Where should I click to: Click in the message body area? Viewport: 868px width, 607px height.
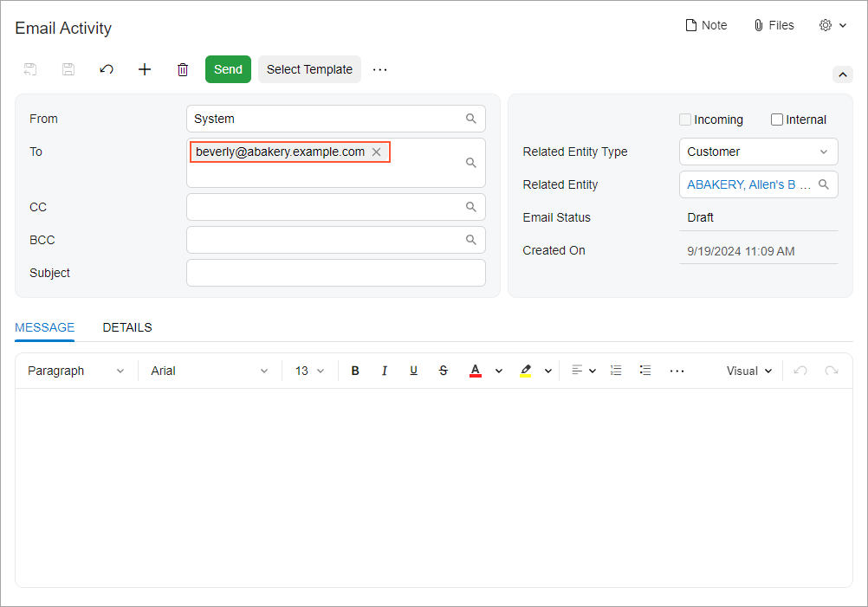(433, 487)
